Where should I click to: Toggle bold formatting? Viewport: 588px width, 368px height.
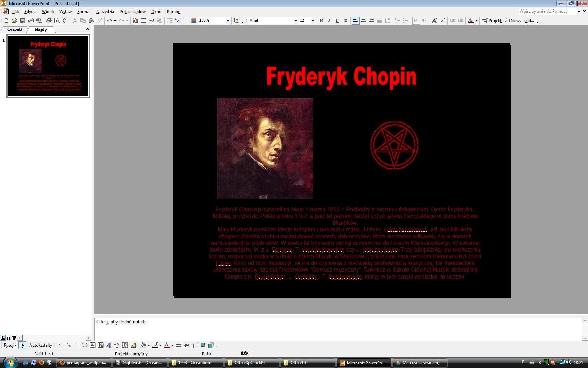tap(321, 21)
